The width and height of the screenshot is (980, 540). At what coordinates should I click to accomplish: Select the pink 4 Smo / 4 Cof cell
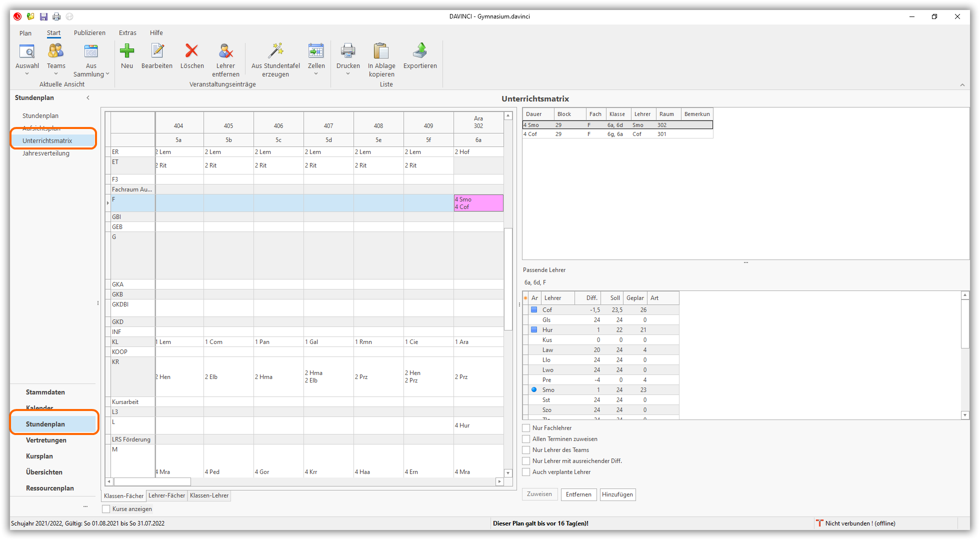[478, 203]
